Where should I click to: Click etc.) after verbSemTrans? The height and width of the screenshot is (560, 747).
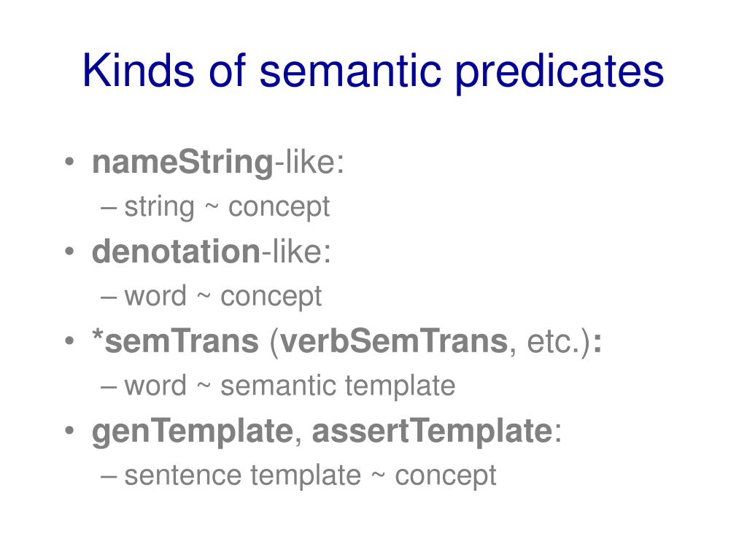click(x=559, y=342)
